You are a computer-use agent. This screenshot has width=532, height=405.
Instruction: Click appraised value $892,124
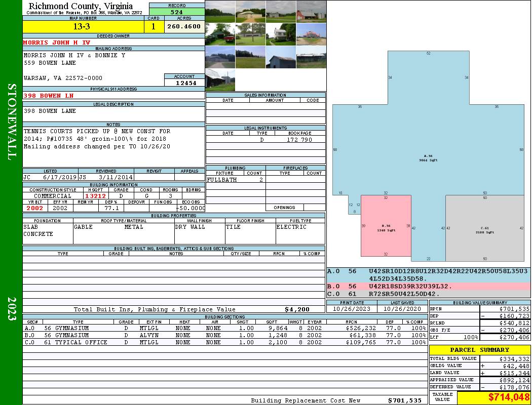[x=514, y=380]
